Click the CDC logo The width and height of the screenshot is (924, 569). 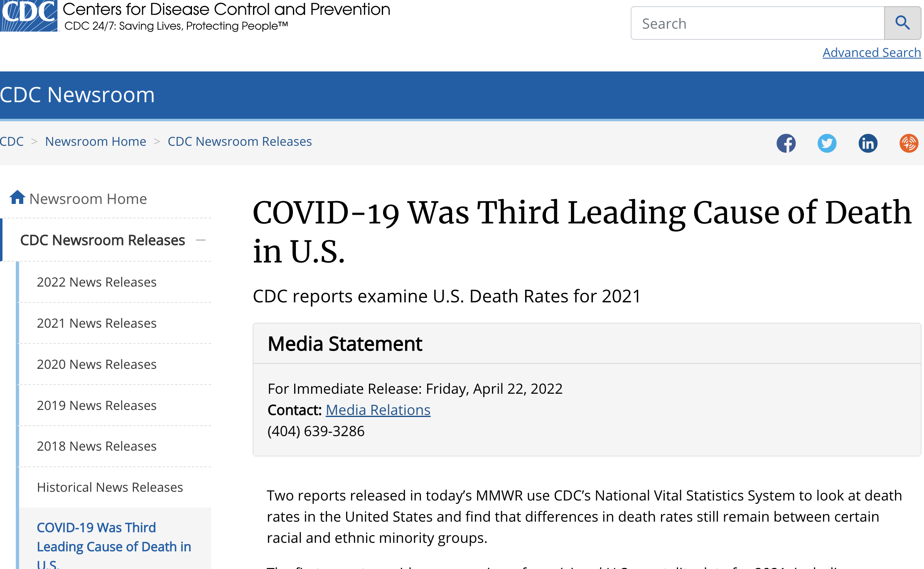click(28, 15)
